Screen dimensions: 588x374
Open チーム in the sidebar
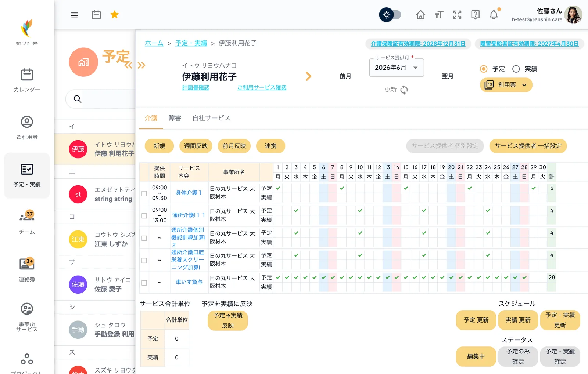tap(27, 222)
